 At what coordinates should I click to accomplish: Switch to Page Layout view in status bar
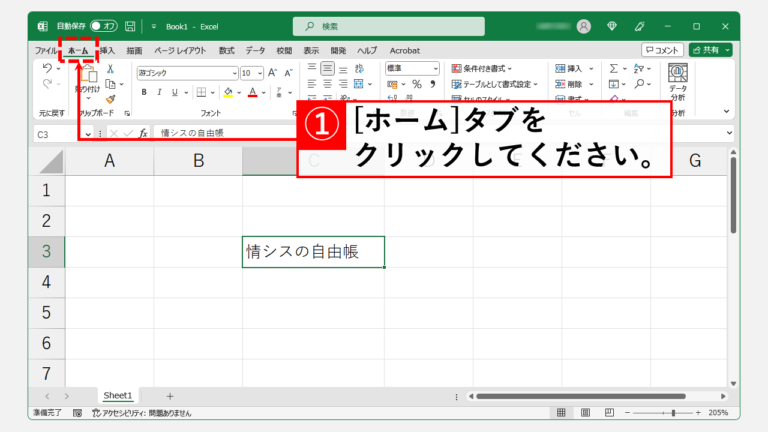pyautogui.click(x=585, y=413)
